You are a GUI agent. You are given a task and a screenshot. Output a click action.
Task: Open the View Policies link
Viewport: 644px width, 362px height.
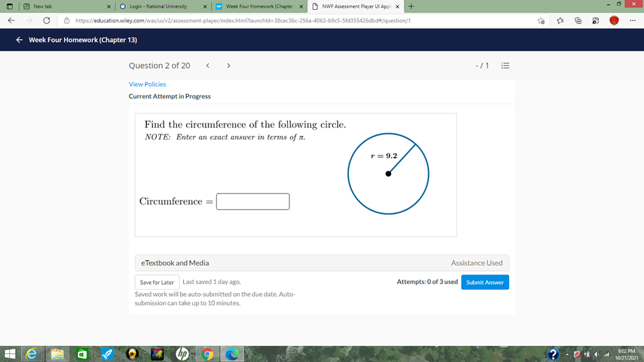click(x=147, y=84)
